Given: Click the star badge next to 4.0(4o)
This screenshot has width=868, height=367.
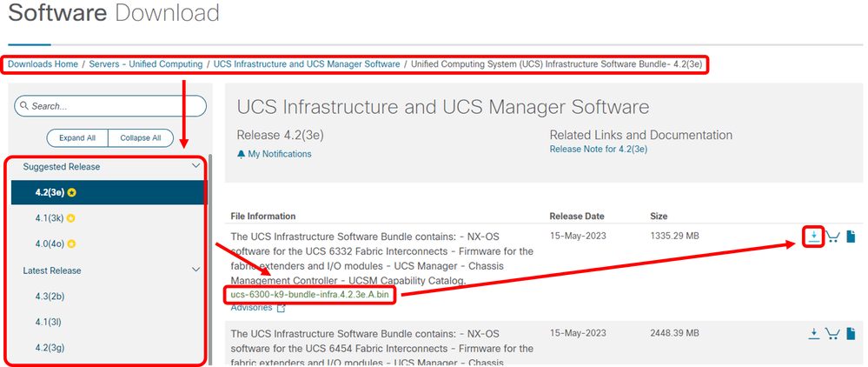Looking at the screenshot, I should click(72, 244).
